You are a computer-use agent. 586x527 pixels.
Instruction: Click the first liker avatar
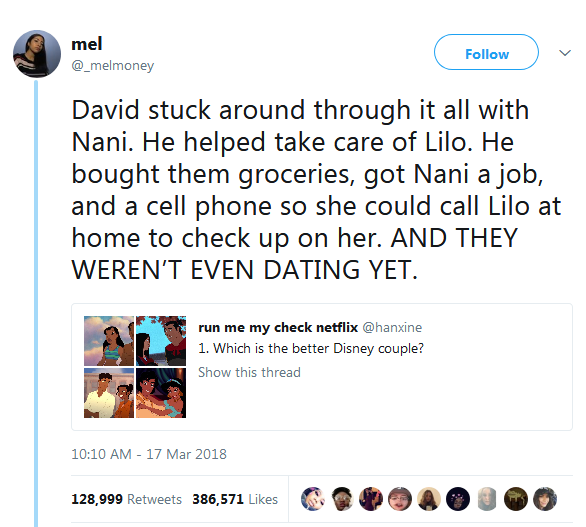(x=313, y=499)
